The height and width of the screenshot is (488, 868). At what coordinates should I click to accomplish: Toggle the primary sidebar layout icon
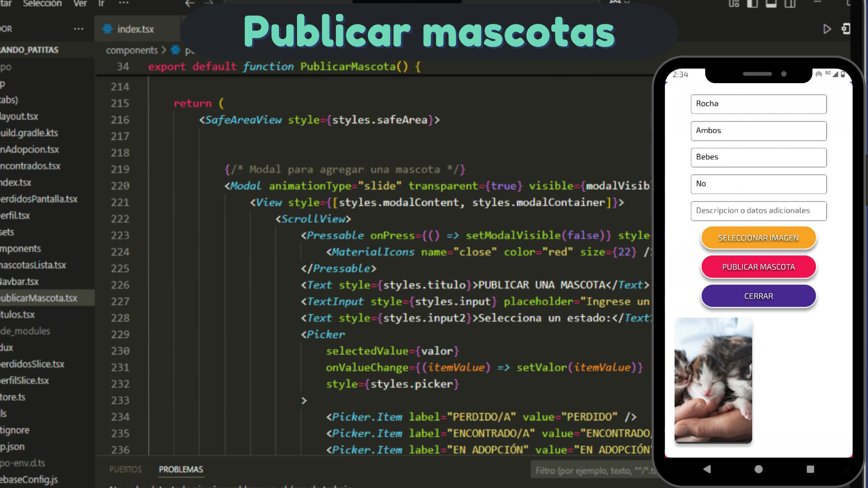pos(752,4)
